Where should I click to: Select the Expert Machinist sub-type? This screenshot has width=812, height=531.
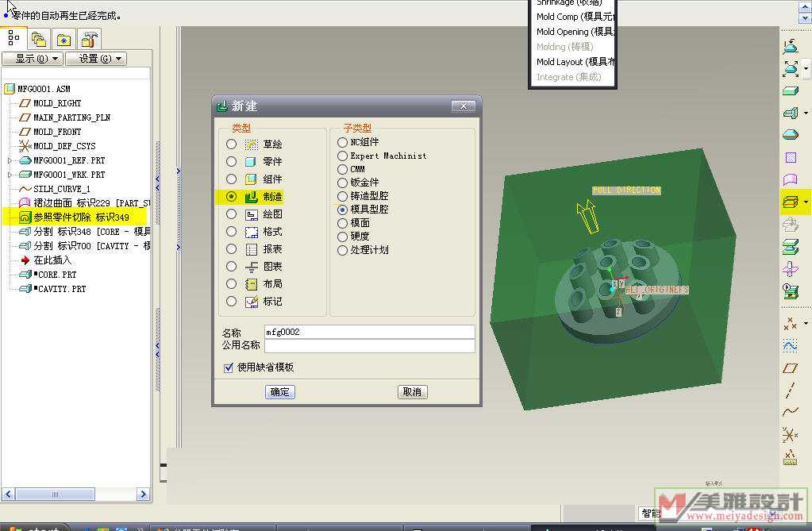click(x=342, y=156)
